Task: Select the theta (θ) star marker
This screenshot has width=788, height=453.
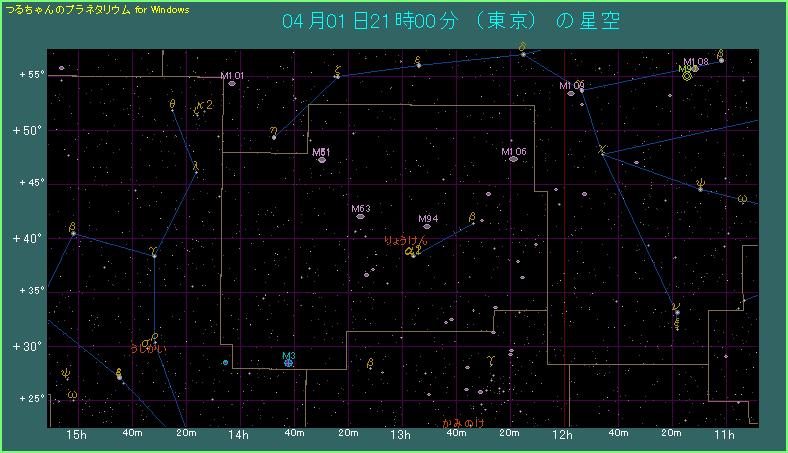Action: pyautogui.click(x=172, y=108)
